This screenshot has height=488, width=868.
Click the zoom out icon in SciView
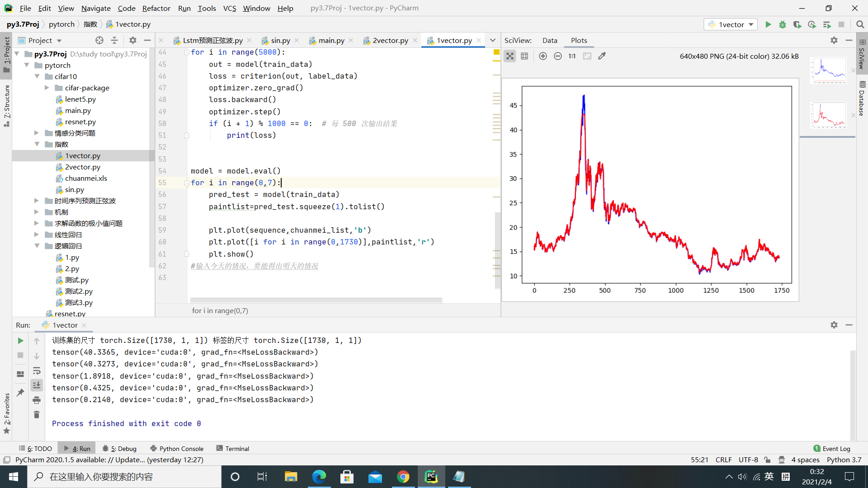pos(557,56)
